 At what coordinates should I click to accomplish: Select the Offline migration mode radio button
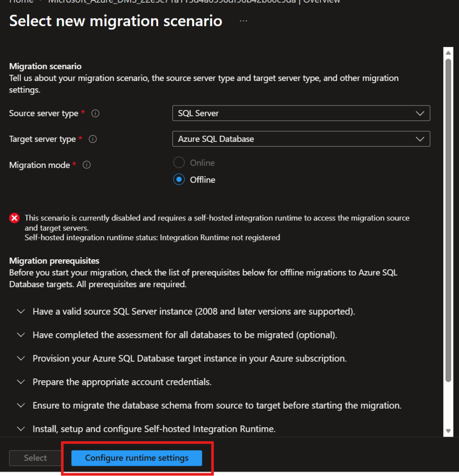pyautogui.click(x=179, y=179)
